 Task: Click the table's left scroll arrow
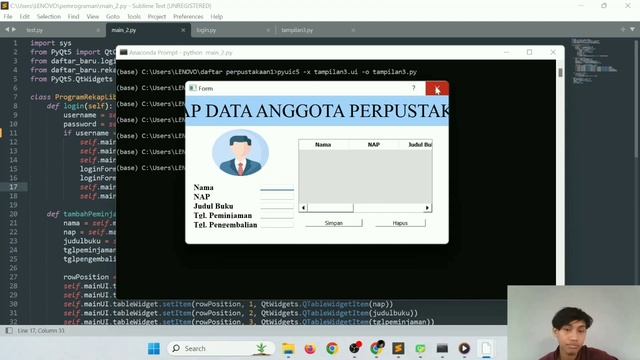coord(303,208)
